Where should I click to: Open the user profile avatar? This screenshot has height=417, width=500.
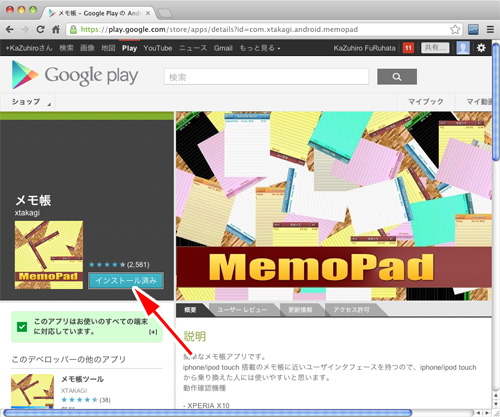[463, 48]
